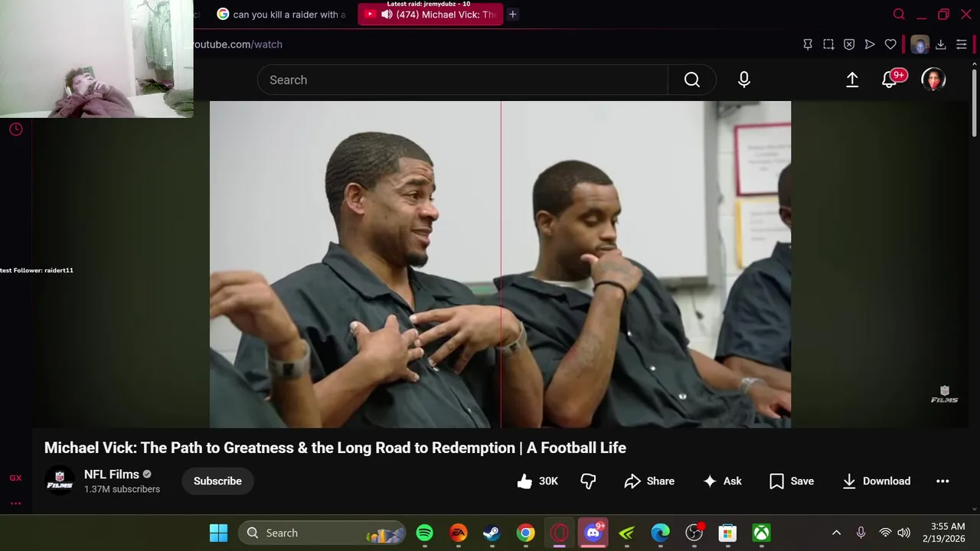Image resolution: width=980 pixels, height=551 pixels.
Task: Click the Windows taskbar search box
Action: coord(322,533)
